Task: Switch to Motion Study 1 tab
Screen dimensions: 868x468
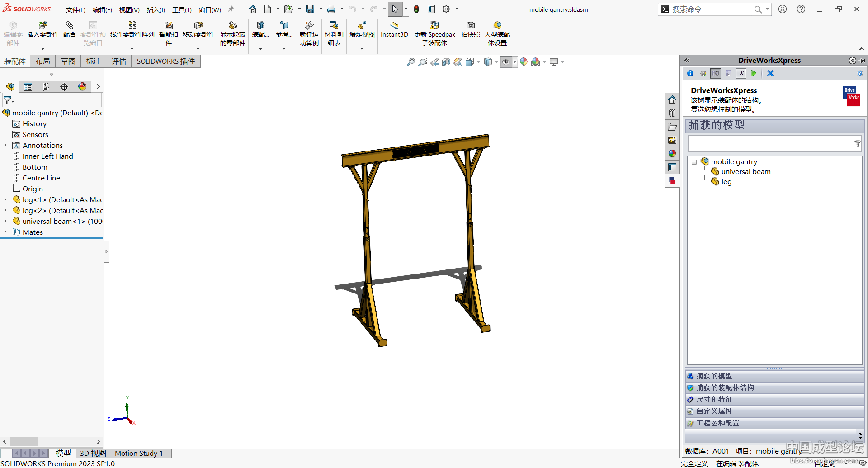Action: pos(139,453)
